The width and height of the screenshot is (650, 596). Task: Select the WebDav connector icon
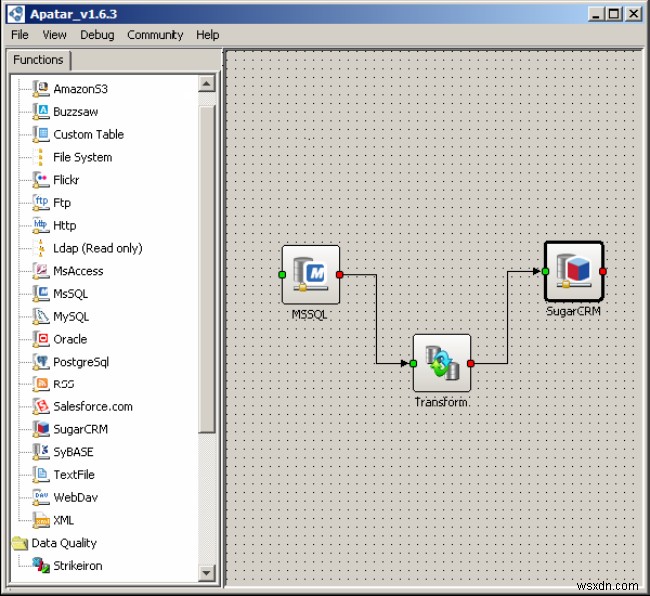coord(41,497)
